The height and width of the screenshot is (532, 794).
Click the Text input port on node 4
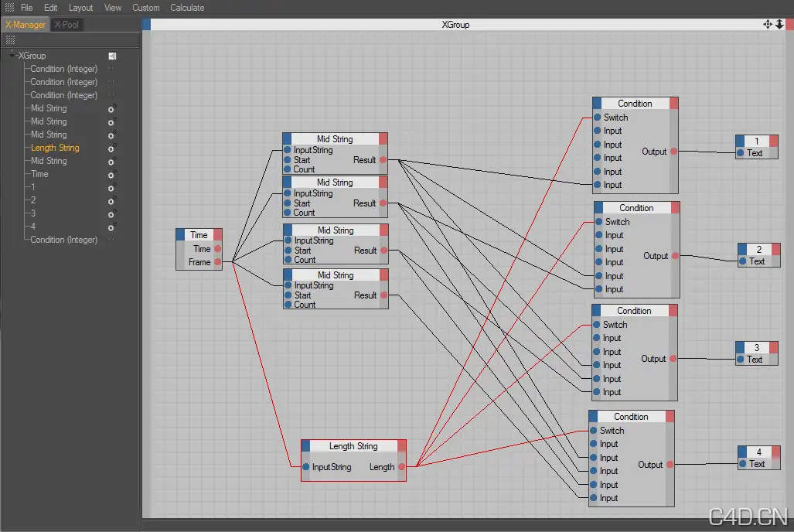point(742,464)
